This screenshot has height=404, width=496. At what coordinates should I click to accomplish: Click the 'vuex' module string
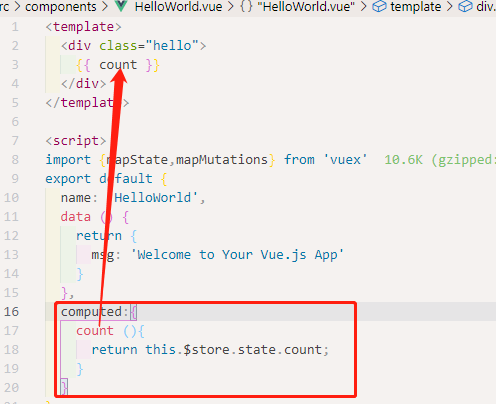(346, 160)
